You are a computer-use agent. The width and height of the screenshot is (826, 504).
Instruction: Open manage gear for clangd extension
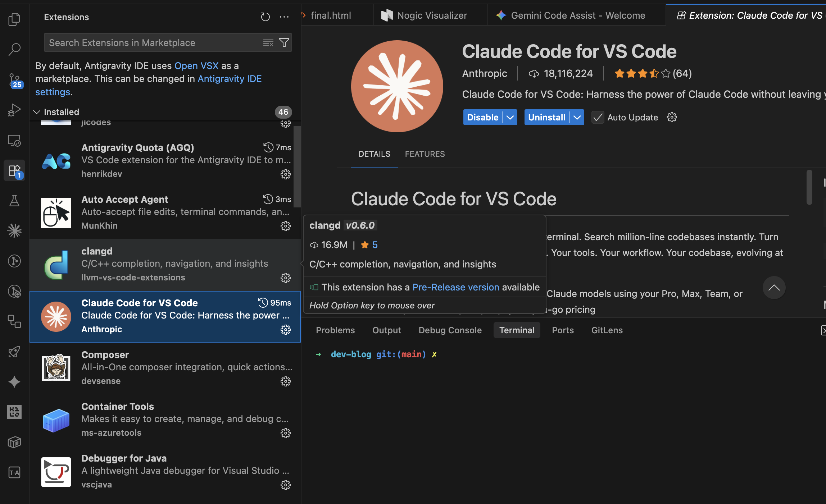tap(286, 278)
